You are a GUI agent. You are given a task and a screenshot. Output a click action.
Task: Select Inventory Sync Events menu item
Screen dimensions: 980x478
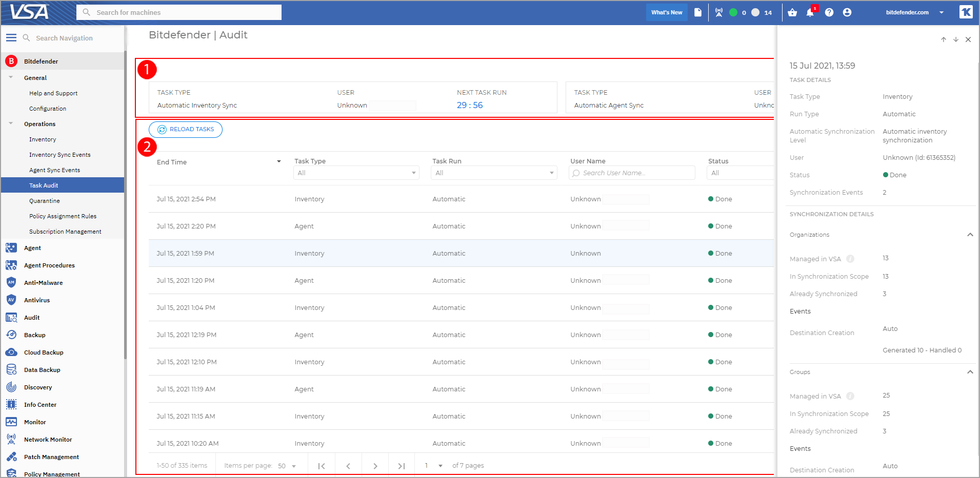click(59, 155)
